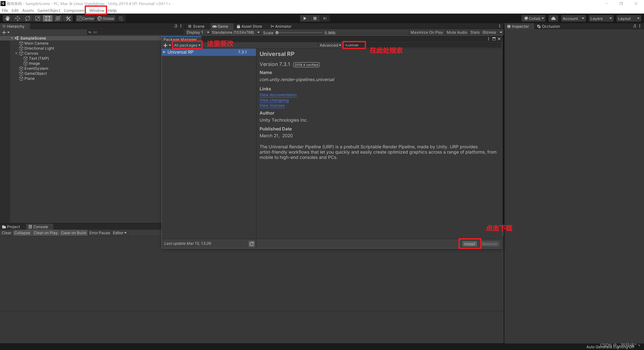Open the Assets menu
This screenshot has height=350, width=644.
tap(28, 10)
